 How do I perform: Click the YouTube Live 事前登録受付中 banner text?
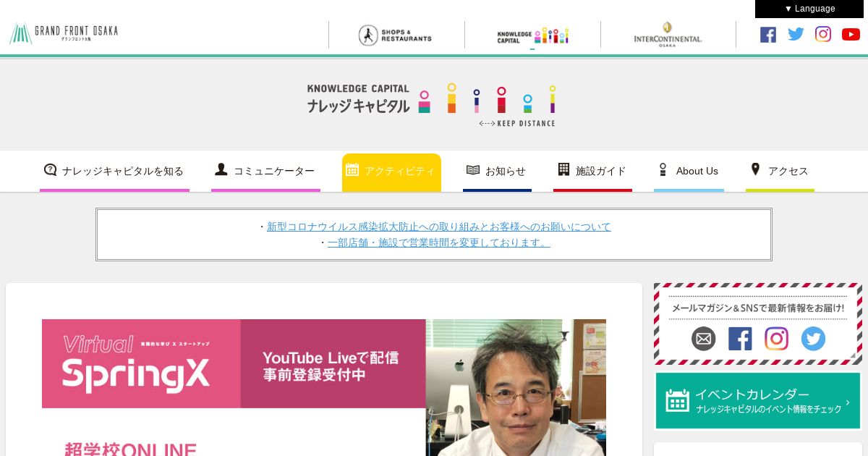click(x=331, y=366)
